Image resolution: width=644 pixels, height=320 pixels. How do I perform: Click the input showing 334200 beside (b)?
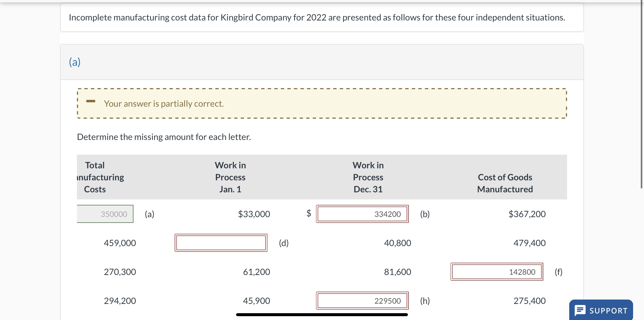pyautogui.click(x=362, y=214)
